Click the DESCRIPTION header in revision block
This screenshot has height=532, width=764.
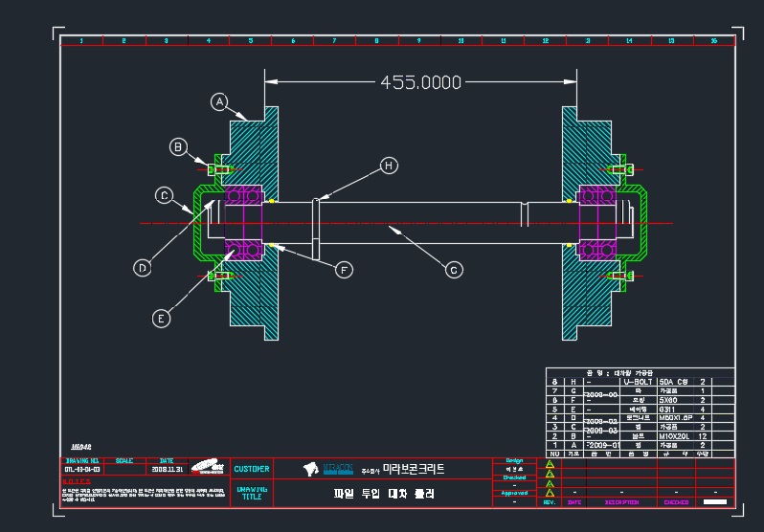point(621,502)
